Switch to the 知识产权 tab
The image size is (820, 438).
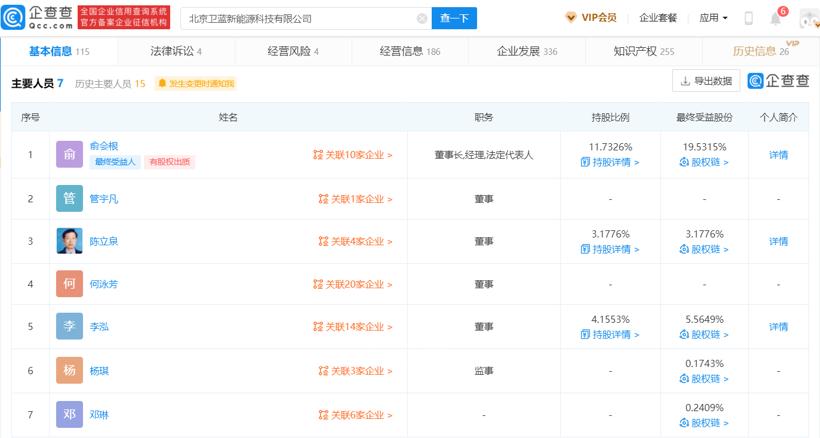643,50
